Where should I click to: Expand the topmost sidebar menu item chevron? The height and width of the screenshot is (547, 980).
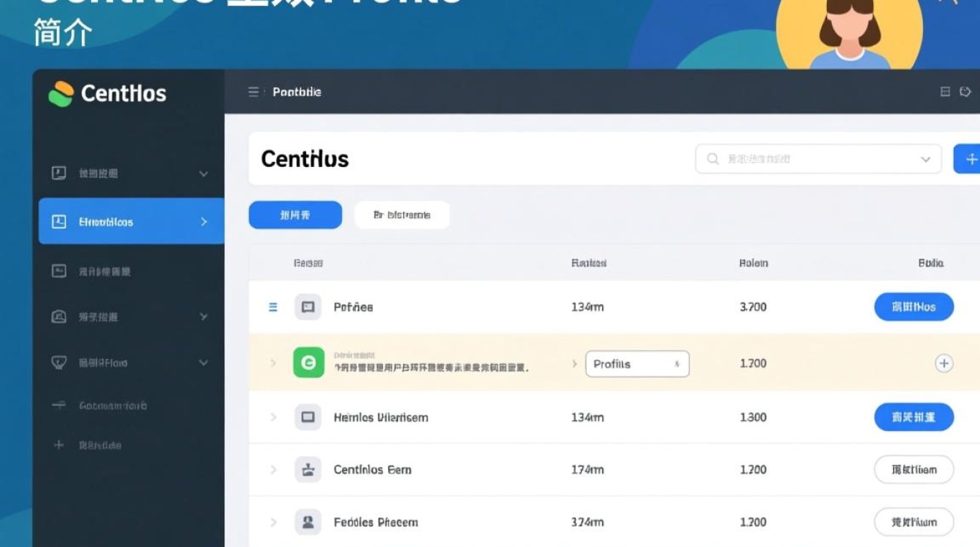click(x=203, y=174)
